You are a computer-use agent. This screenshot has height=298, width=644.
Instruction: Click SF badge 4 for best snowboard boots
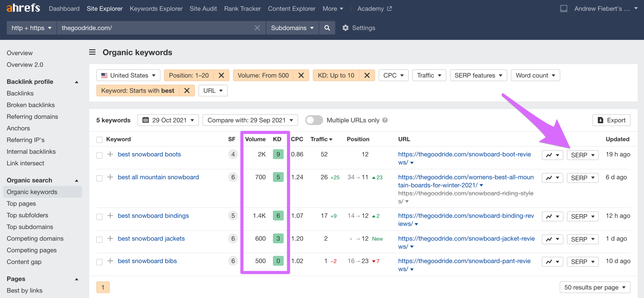click(233, 154)
